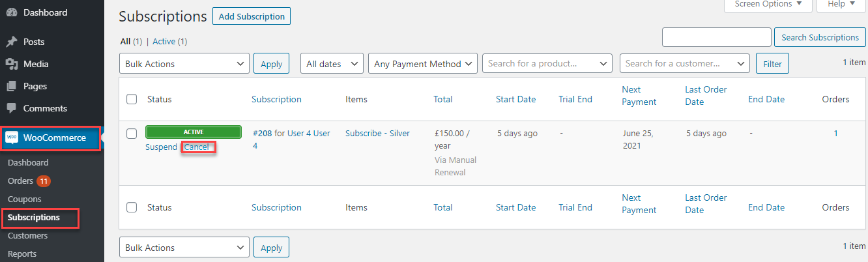868x262 pixels.
Task: Expand the All dates filter dropdown
Action: pyautogui.click(x=332, y=64)
